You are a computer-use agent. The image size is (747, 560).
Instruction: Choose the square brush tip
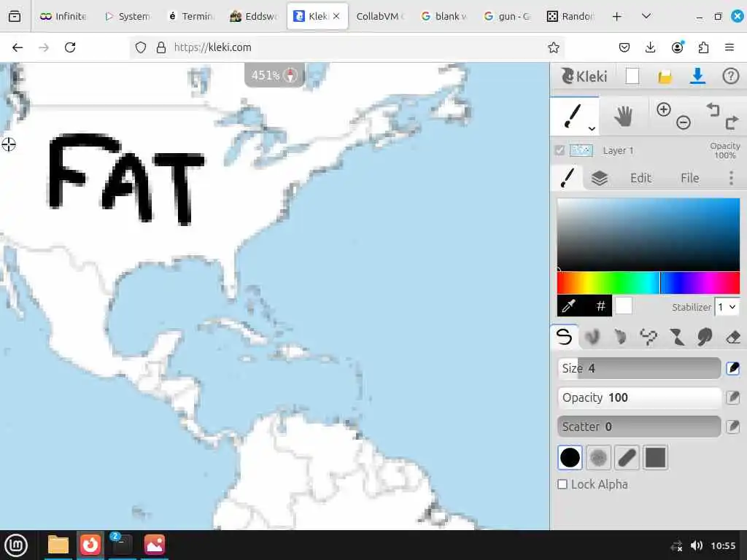click(655, 458)
